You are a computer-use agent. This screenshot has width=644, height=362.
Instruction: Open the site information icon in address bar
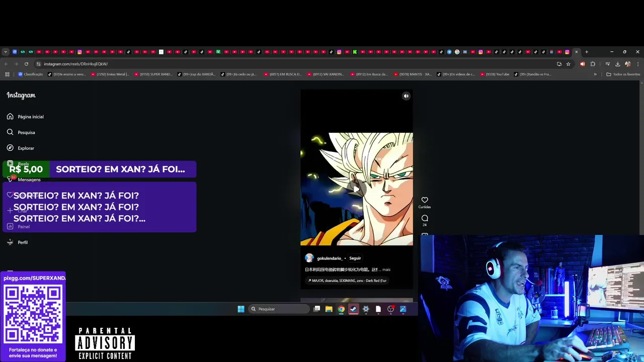pos(39,64)
